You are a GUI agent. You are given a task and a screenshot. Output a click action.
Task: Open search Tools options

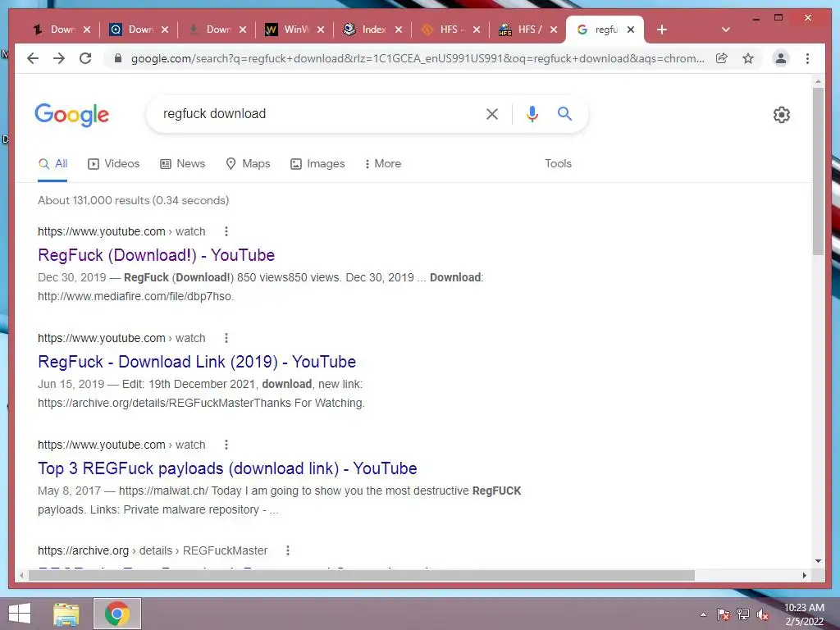click(558, 164)
